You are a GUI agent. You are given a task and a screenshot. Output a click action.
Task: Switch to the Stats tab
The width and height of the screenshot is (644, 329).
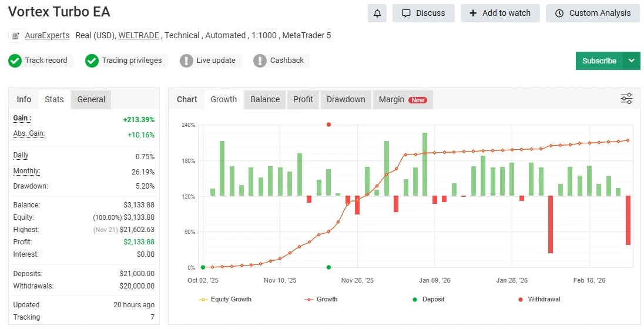(x=54, y=99)
